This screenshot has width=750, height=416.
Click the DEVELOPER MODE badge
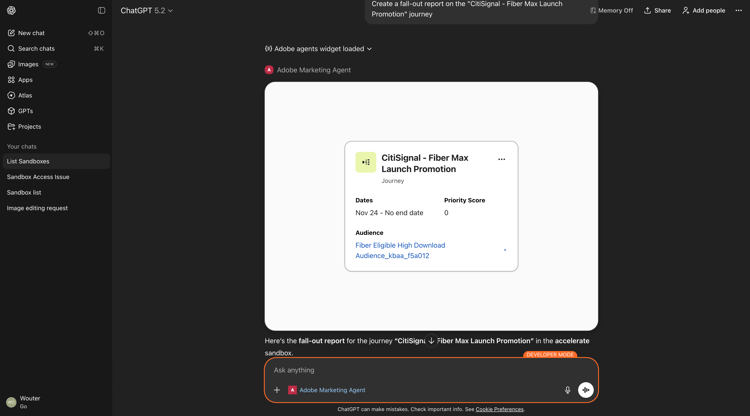pos(550,354)
